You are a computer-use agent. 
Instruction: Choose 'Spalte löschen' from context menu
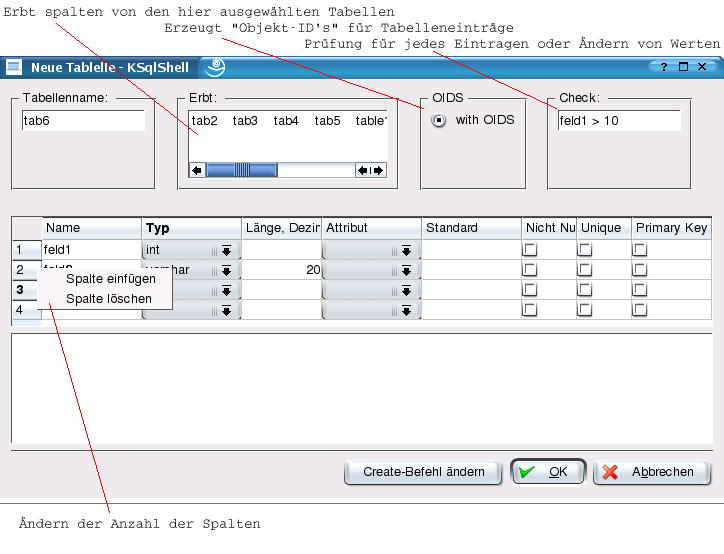click(x=108, y=298)
